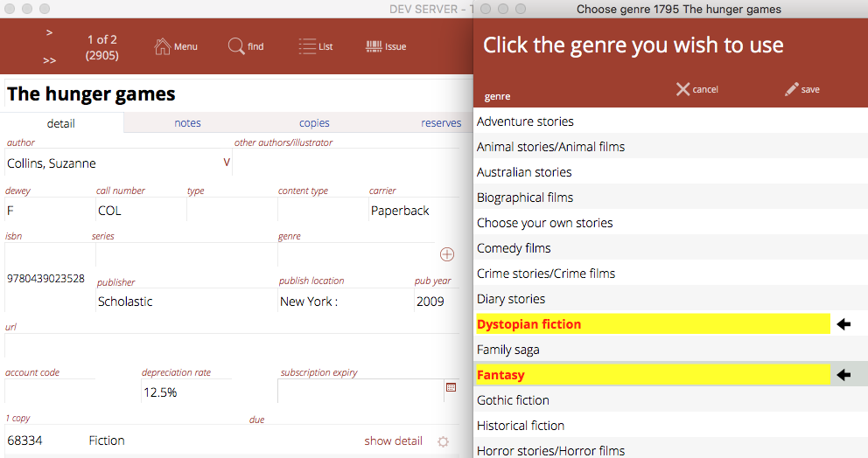Click the show detail link
868x458 pixels.
pyautogui.click(x=393, y=441)
